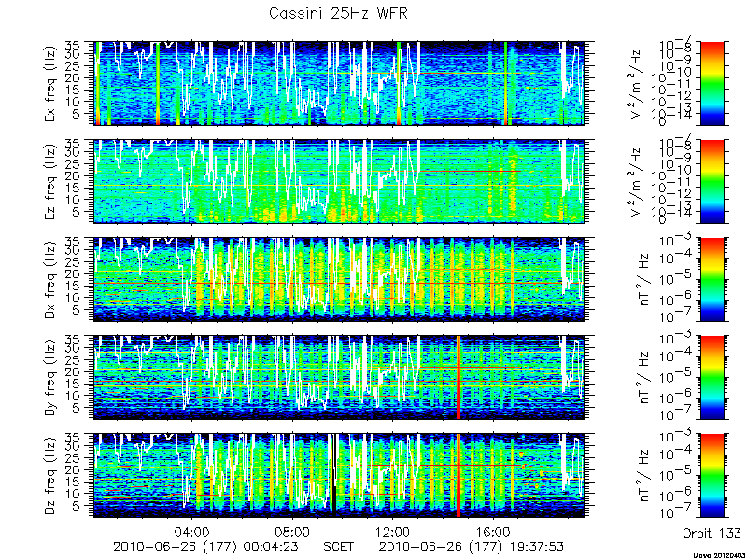Click the nT²/Hz units label beside the Bz color bar
747x560 pixels.
pyautogui.click(x=641, y=476)
